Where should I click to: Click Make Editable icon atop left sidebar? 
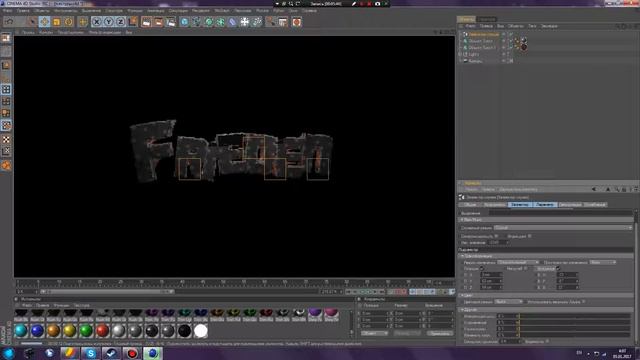6,38
